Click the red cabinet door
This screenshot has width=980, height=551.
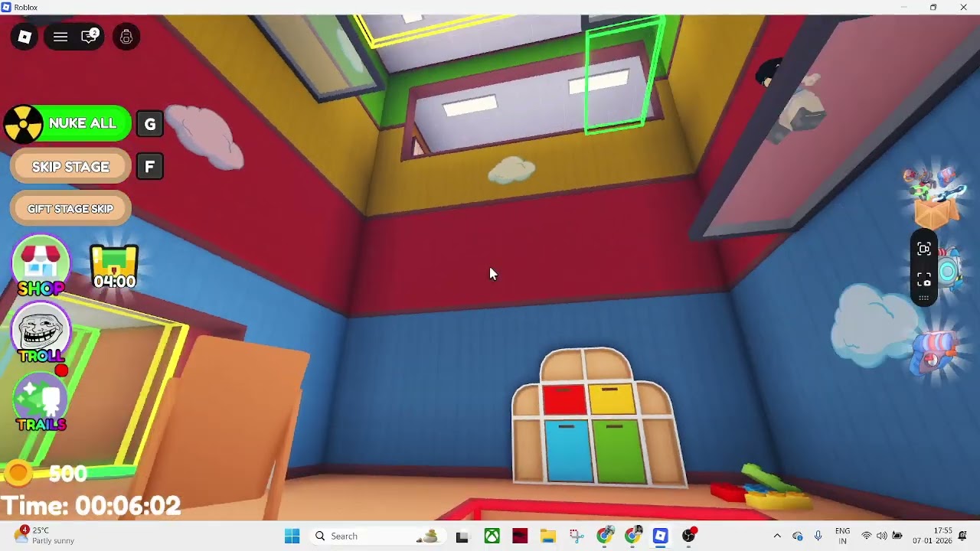click(x=564, y=400)
